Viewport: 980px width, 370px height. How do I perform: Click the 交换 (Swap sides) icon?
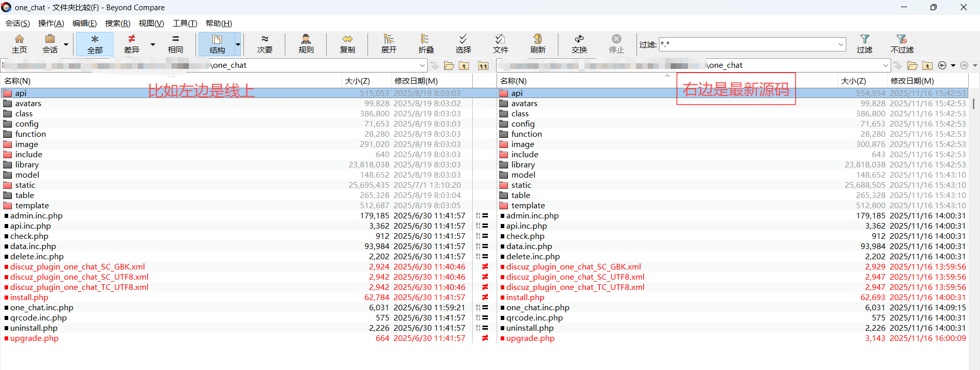(x=579, y=44)
